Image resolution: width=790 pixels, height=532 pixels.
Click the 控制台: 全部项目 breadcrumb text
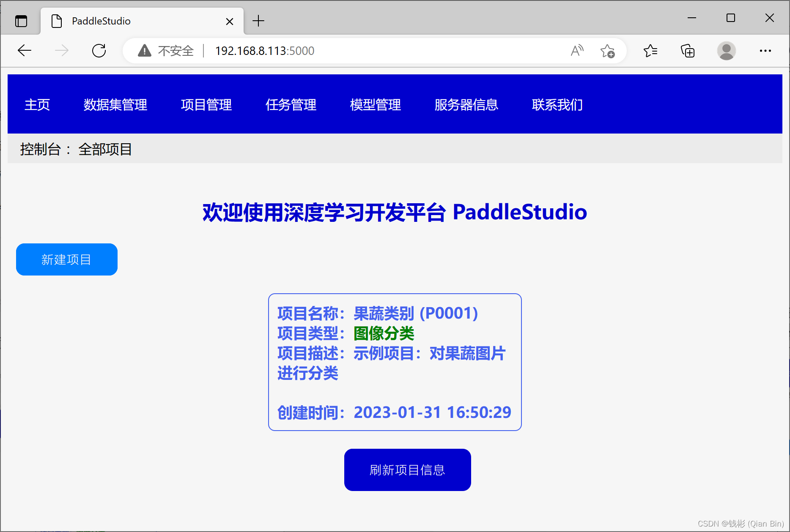click(x=76, y=149)
